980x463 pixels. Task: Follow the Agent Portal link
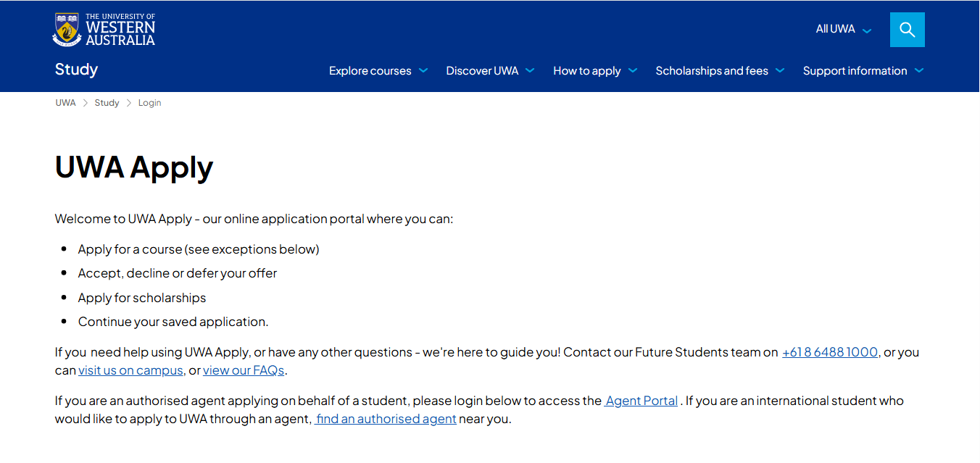point(641,401)
